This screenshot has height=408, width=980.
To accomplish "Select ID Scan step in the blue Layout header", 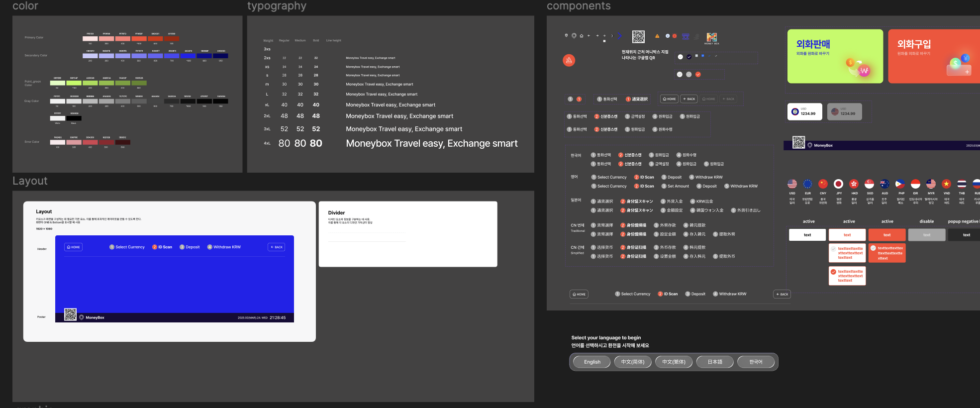I will click(x=162, y=247).
